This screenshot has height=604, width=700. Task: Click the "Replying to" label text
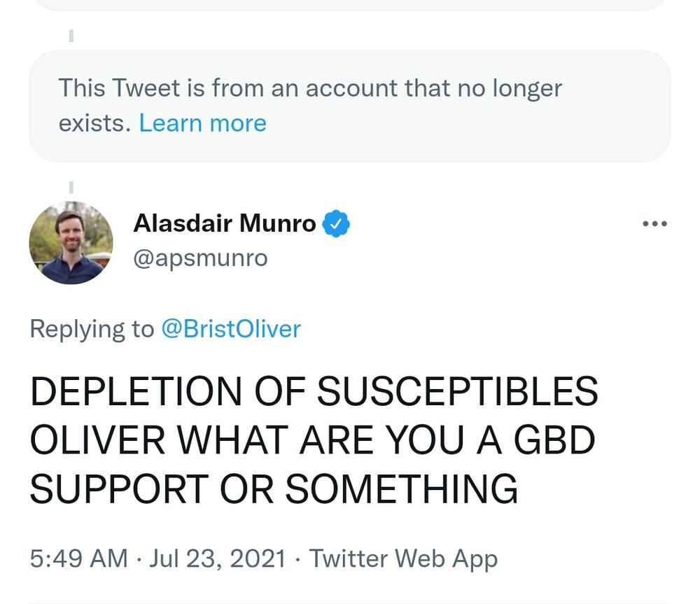[x=92, y=328]
